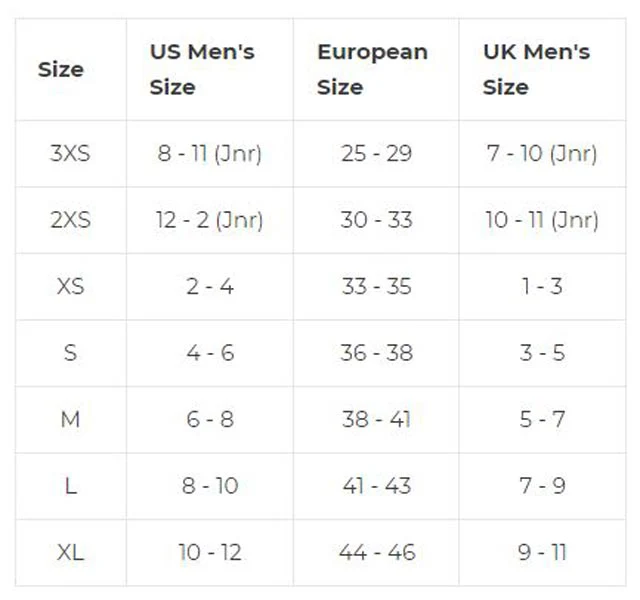Click the 8 - 11 (Jnr) US size cell

point(209,154)
